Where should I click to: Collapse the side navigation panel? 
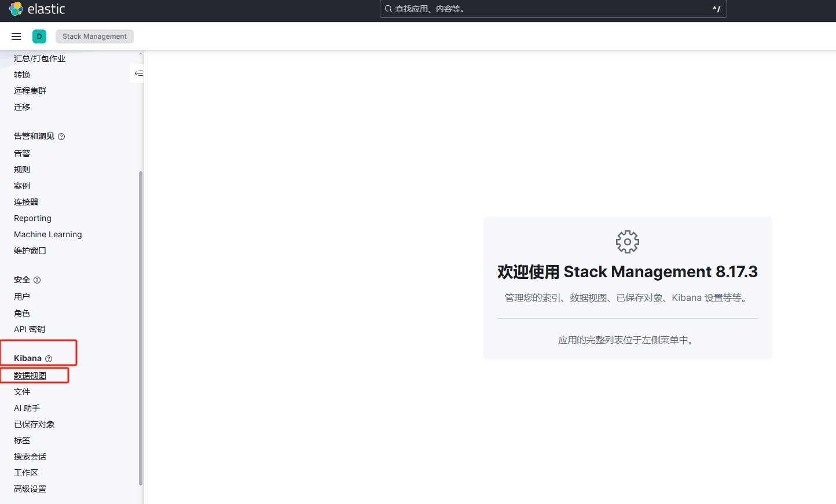coord(138,73)
